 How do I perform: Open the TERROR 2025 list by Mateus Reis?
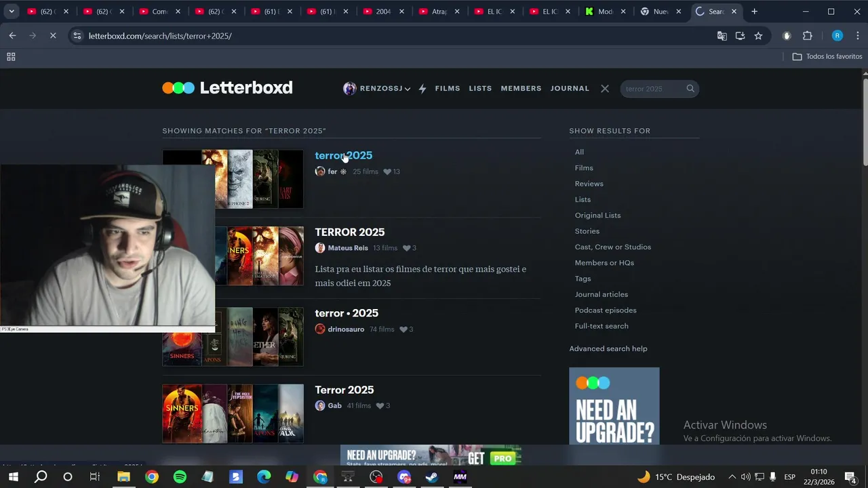coord(349,232)
